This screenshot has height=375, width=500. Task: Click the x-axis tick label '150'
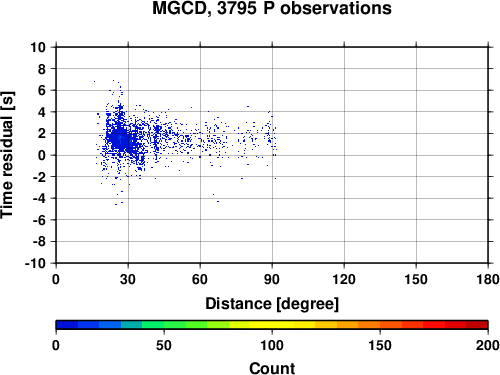click(x=416, y=279)
